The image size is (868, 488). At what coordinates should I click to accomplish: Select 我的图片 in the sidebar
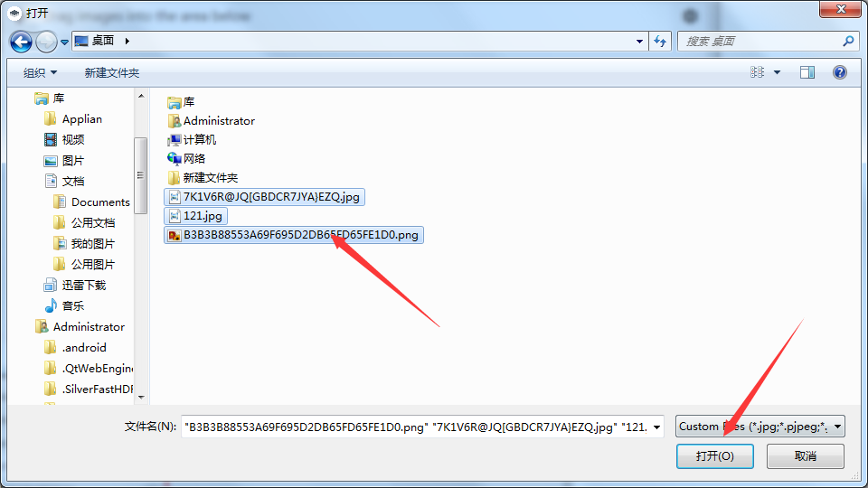point(84,243)
